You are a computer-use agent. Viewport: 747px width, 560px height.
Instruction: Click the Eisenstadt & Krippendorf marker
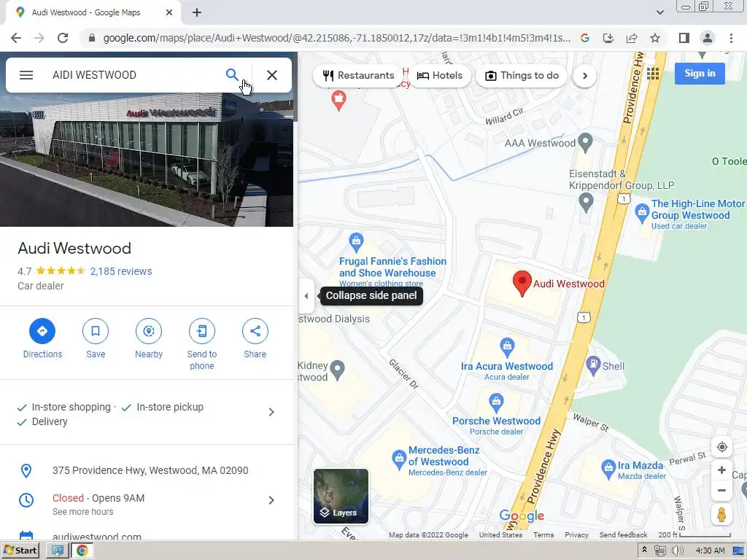pos(586,203)
